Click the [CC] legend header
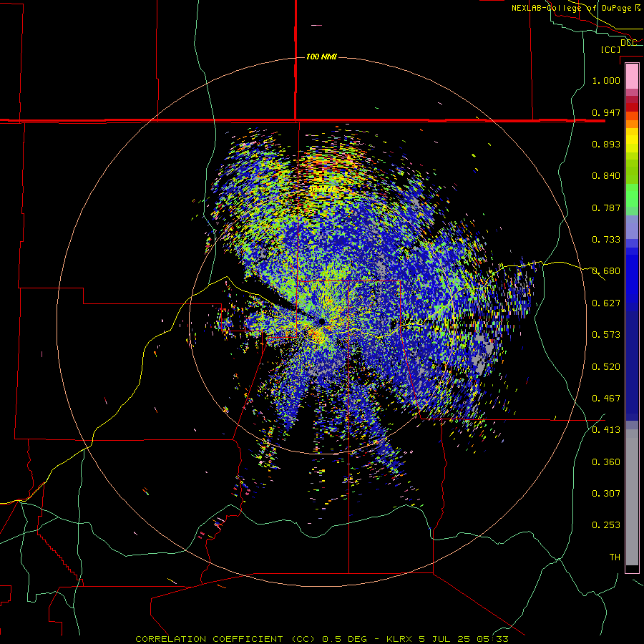Screen dimensions: 644x644 coord(610,49)
